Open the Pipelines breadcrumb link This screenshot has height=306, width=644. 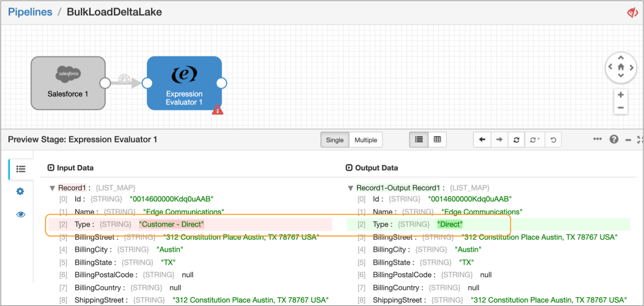[x=30, y=11]
